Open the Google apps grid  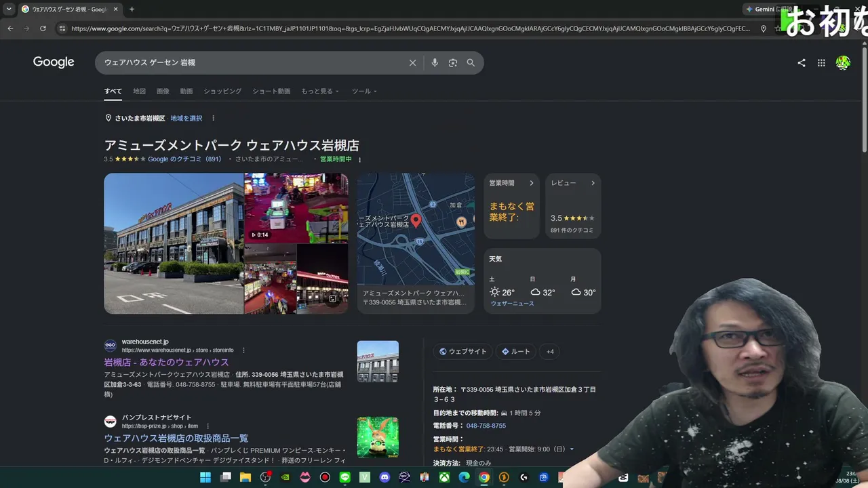point(821,63)
